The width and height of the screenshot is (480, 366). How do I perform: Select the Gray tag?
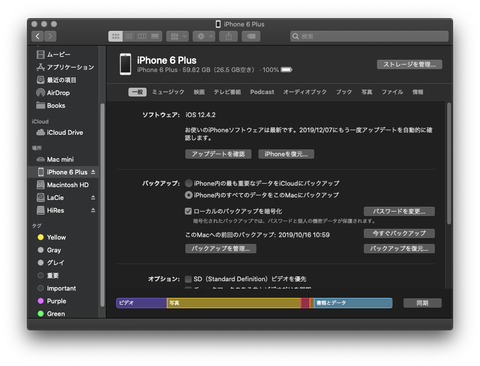point(49,250)
